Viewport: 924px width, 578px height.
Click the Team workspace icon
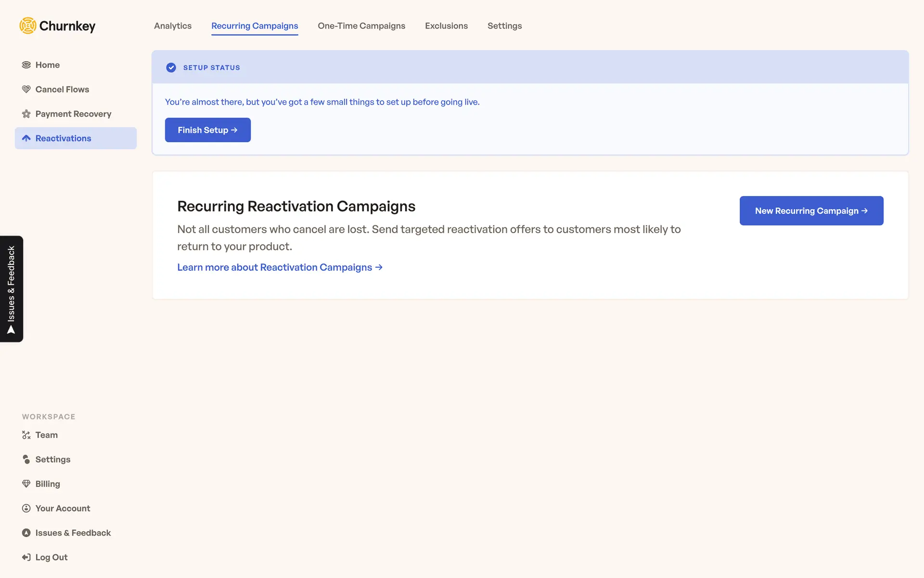point(26,435)
